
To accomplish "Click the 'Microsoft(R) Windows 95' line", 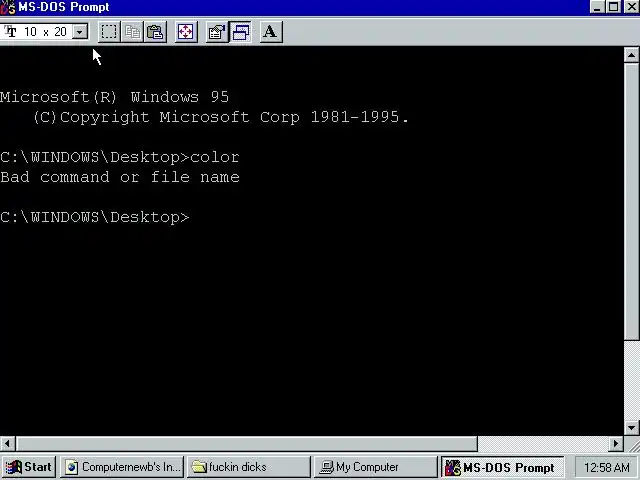I will (x=114, y=97).
